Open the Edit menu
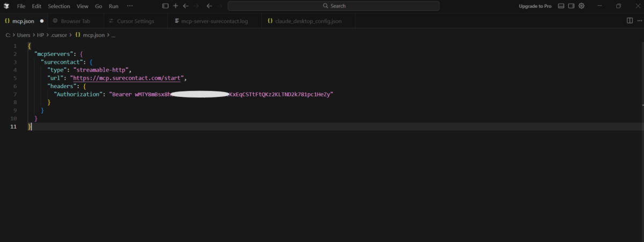This screenshot has height=242, width=644. click(x=36, y=6)
